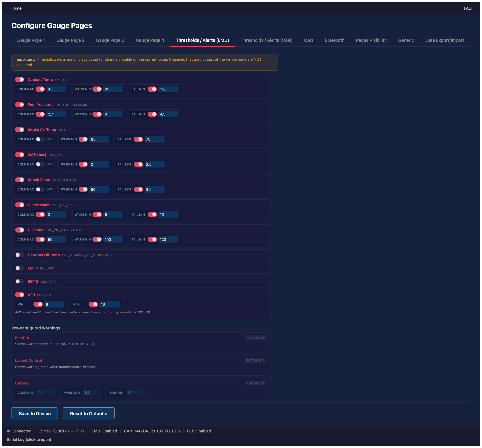The width and height of the screenshot is (482, 448).
Task: Open the Serial Log panel
Action: [x=29, y=440]
